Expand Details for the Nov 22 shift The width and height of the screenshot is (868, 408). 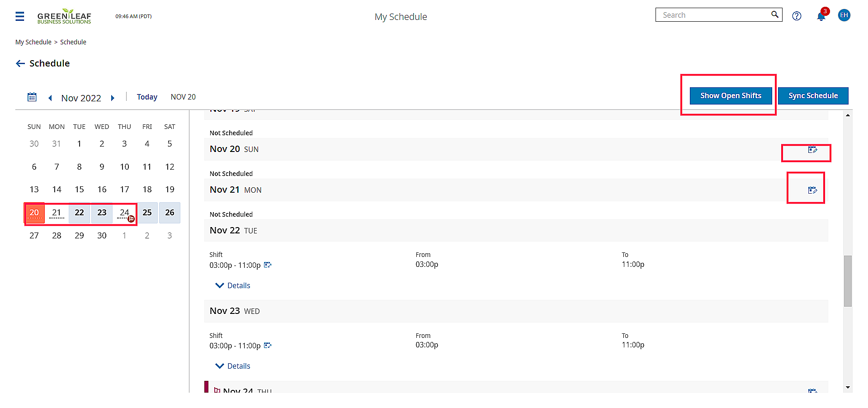233,285
